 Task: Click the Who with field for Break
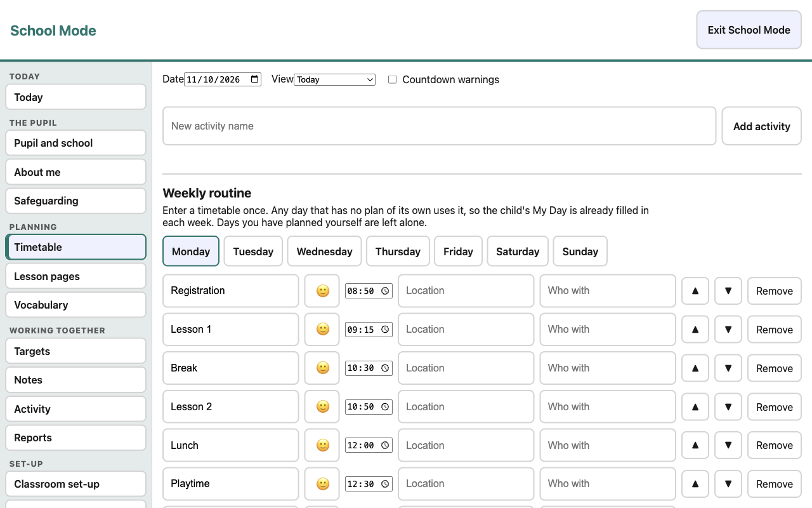point(608,368)
